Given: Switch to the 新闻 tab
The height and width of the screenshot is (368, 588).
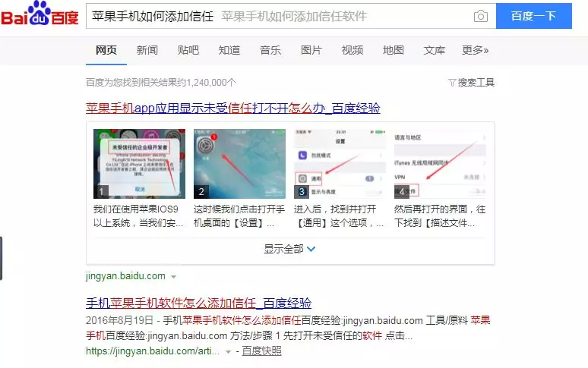Looking at the screenshot, I should 147,50.
